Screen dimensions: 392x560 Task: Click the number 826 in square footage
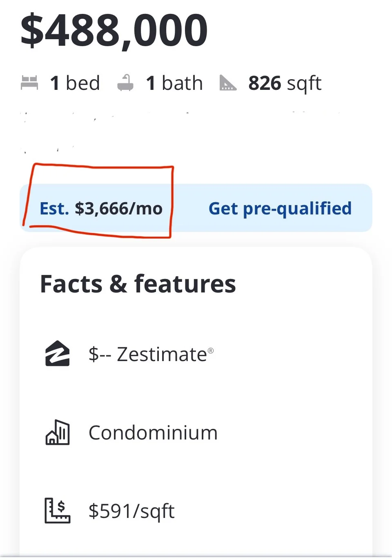265,83
